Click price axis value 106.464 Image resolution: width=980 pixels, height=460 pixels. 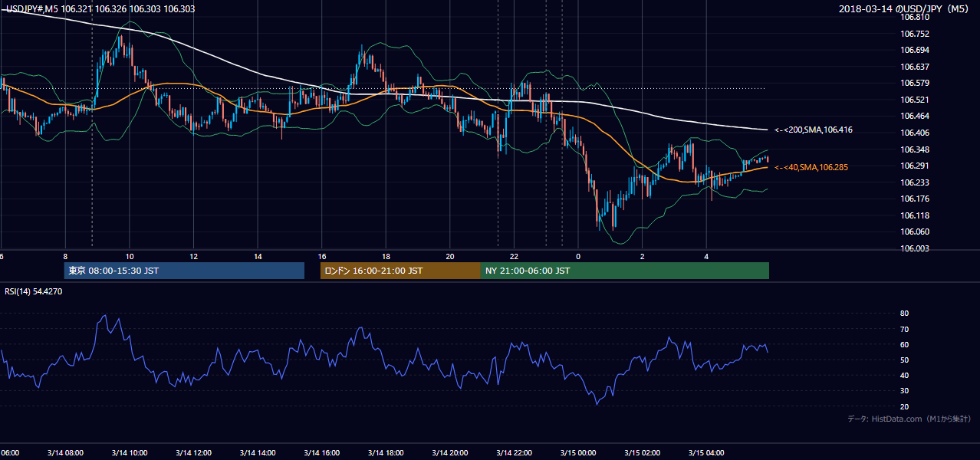914,117
